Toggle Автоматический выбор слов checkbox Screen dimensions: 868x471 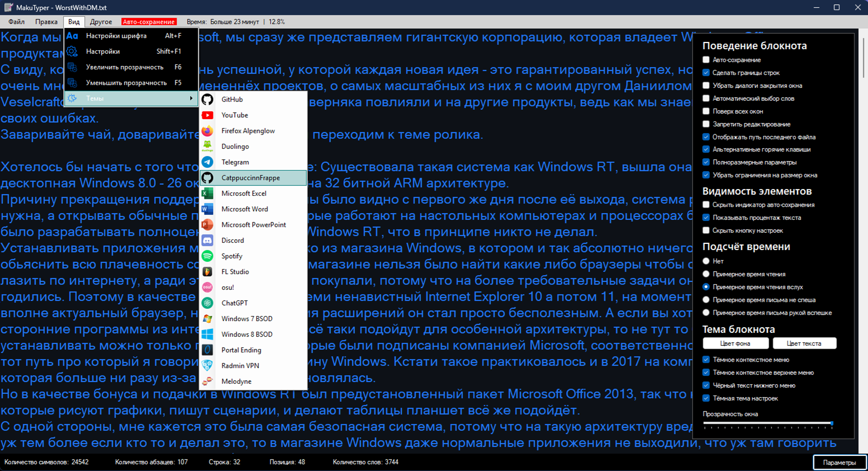click(706, 98)
